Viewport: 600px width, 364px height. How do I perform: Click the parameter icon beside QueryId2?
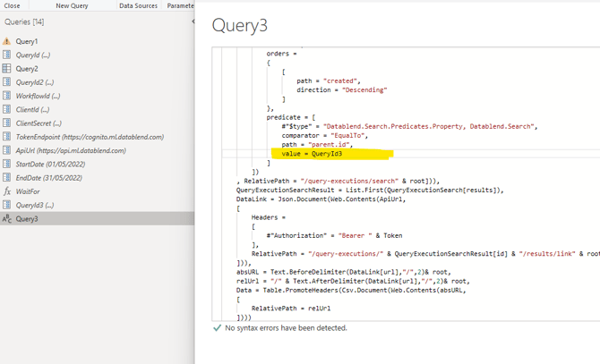[x=6, y=82]
